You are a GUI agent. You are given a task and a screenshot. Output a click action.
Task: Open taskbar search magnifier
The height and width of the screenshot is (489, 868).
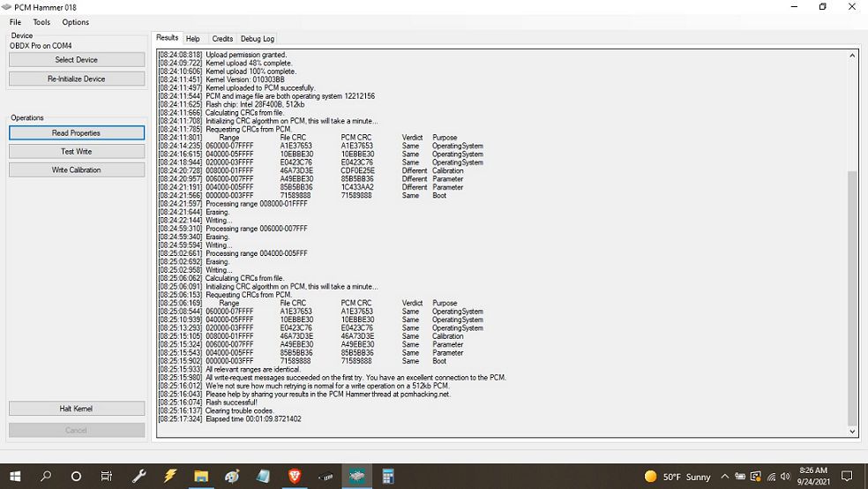[x=46, y=477]
